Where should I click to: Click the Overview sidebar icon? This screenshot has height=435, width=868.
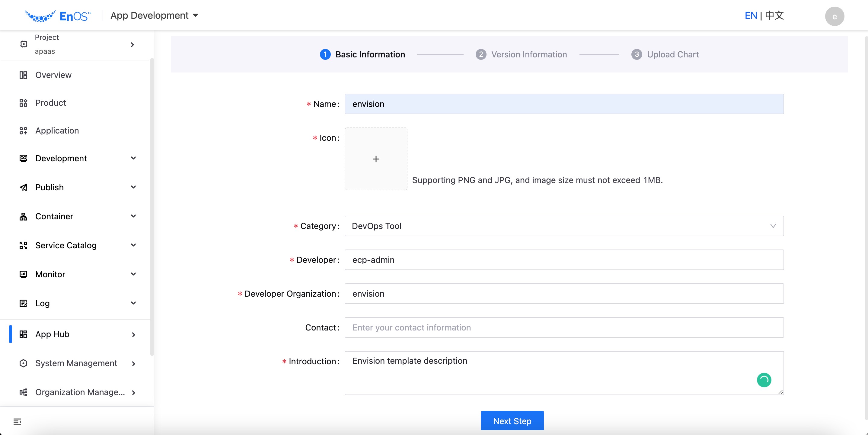coord(23,75)
